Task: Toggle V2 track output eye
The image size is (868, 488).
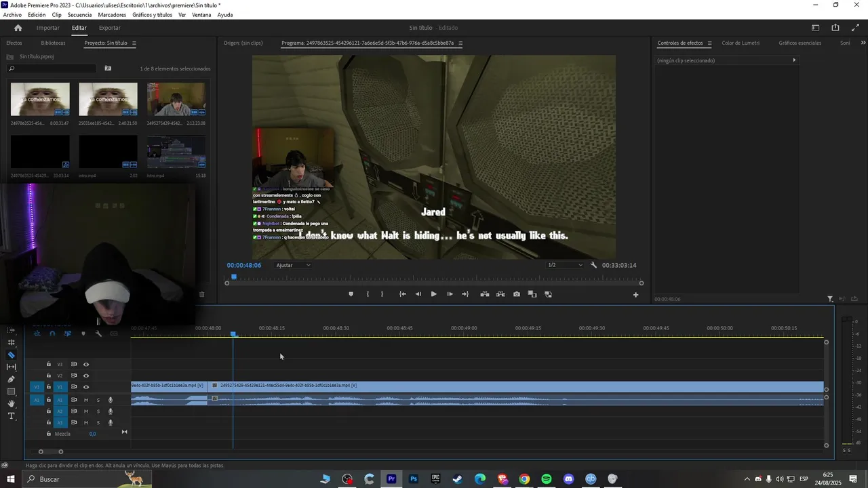Action: (86, 375)
